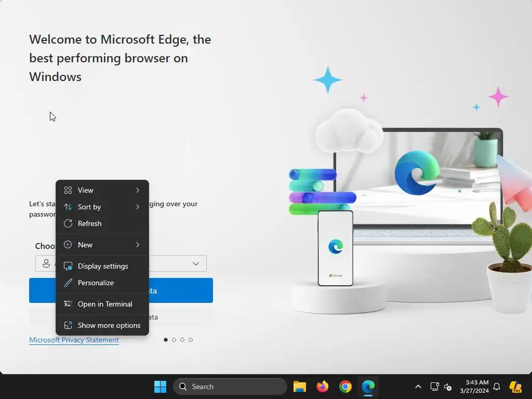
Task: Open the Windows Start menu
Action: (160, 387)
